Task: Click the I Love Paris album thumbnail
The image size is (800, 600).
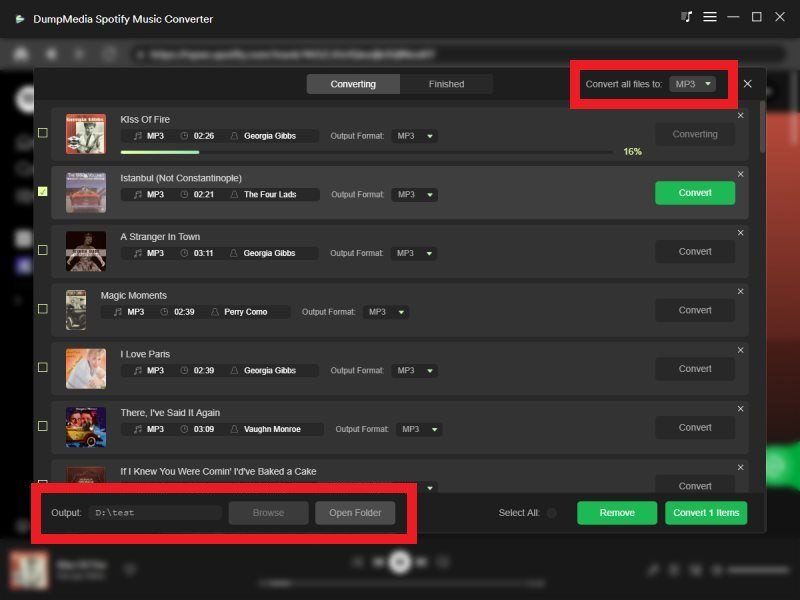Action: [86, 368]
